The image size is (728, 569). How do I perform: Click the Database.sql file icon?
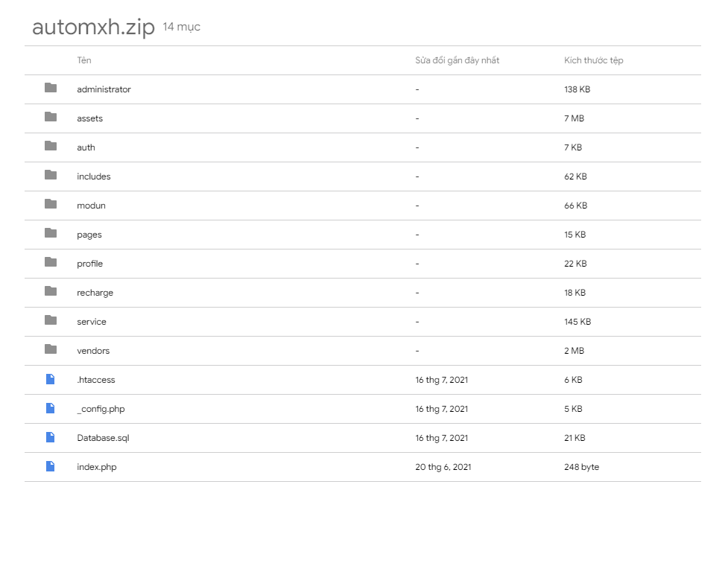[50, 438]
